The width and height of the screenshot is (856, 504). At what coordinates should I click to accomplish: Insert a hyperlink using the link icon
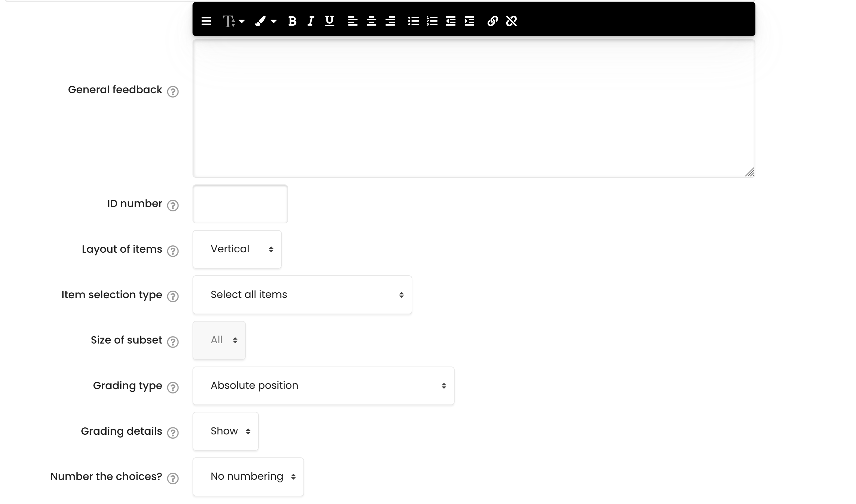(x=493, y=21)
